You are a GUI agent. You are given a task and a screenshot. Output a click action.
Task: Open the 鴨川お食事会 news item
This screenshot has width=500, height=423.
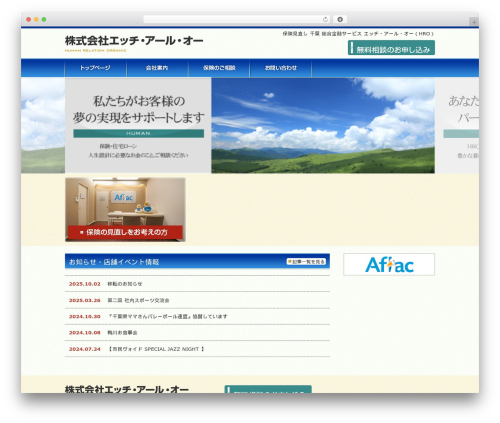122,333
